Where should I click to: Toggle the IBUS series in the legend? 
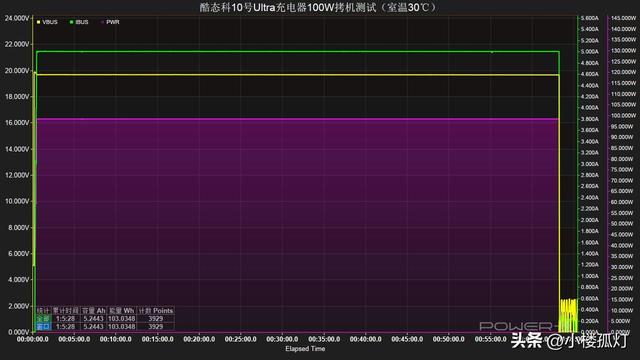coord(79,22)
